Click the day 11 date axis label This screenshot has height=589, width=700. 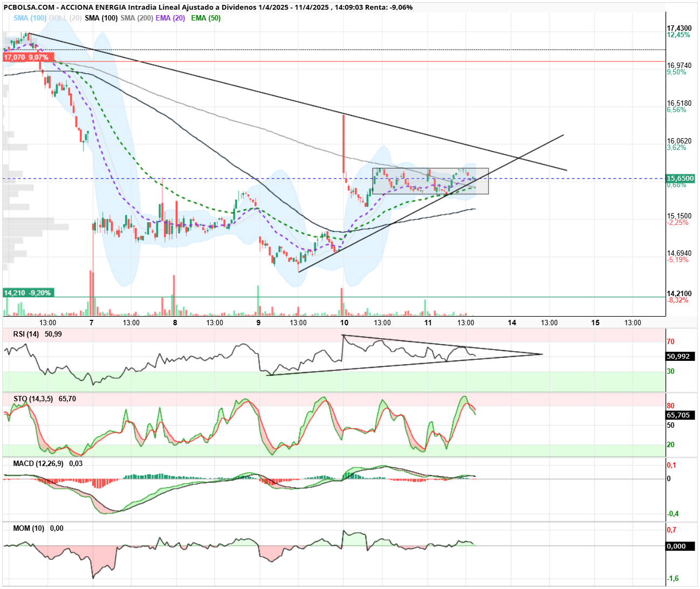[x=428, y=323]
